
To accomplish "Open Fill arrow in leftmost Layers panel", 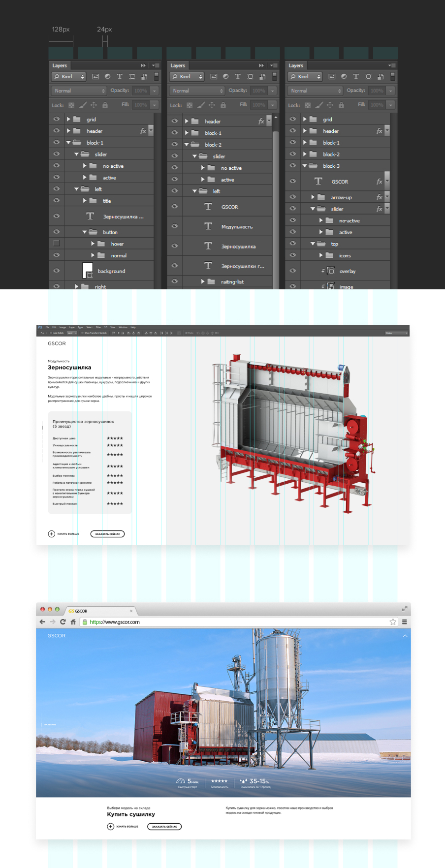I will point(155,105).
